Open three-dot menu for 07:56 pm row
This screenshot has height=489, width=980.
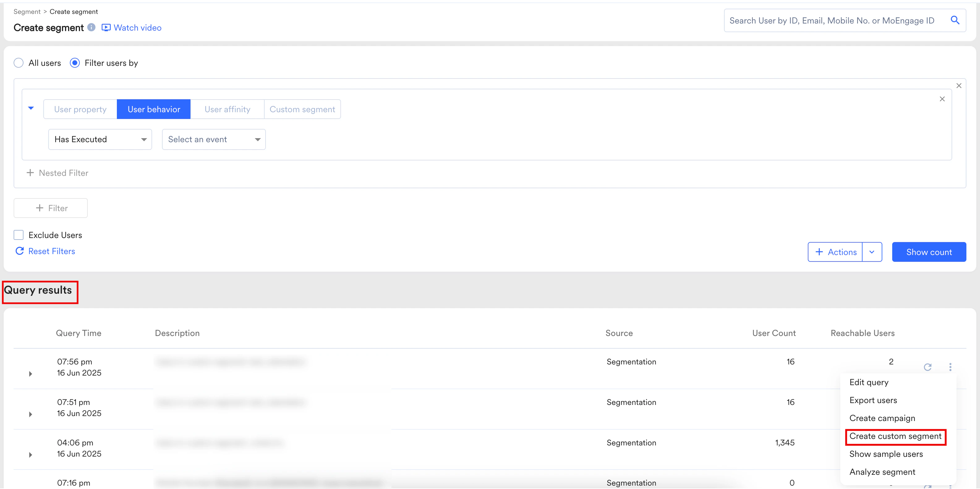point(950,367)
